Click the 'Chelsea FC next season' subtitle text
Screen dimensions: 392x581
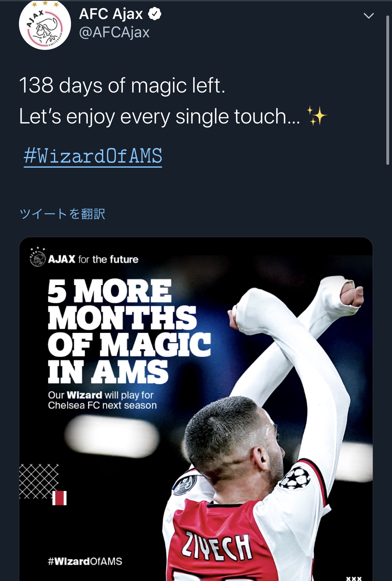pos(102,405)
